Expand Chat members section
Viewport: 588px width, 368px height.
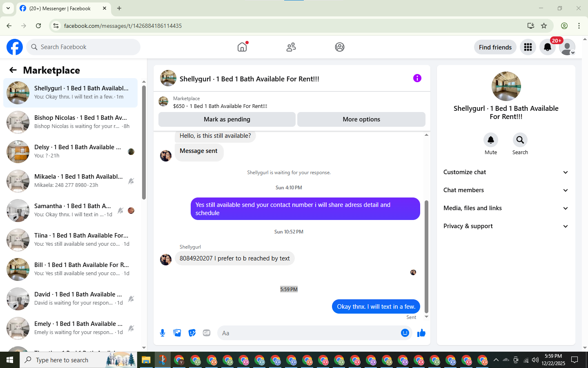click(x=506, y=190)
